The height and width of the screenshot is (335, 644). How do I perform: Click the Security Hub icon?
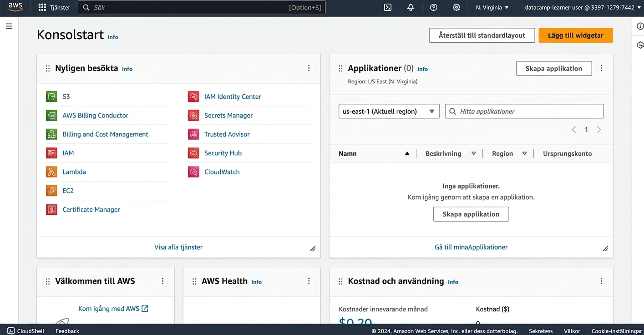[x=193, y=153]
